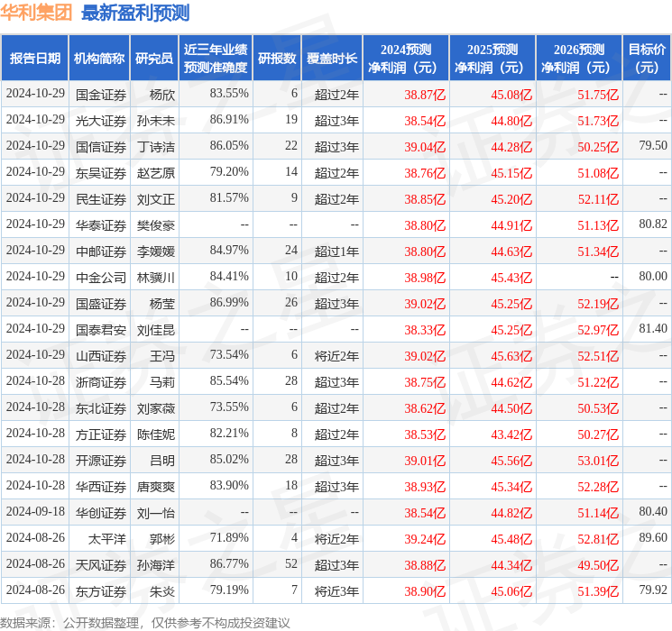Click the 浙商证券 institution cell
This screenshot has height=631, width=672.
pos(101,382)
